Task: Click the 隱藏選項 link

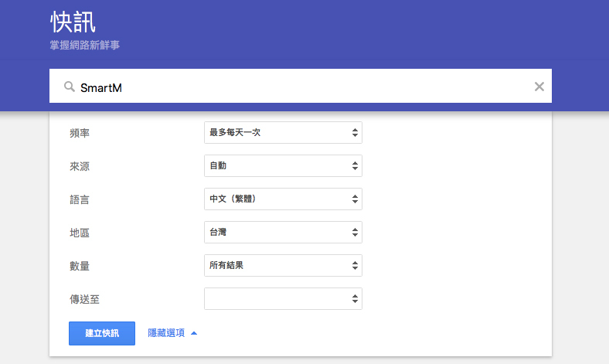Action: [166, 333]
